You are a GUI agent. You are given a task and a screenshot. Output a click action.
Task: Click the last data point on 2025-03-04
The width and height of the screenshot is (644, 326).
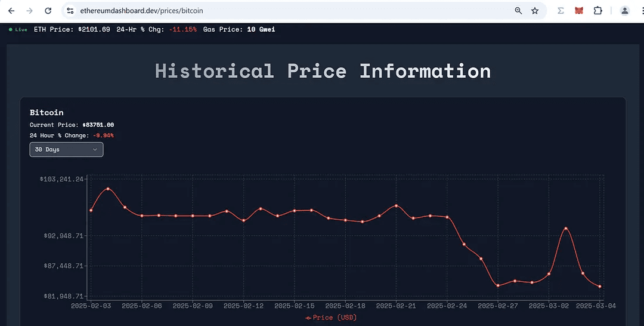pos(600,287)
